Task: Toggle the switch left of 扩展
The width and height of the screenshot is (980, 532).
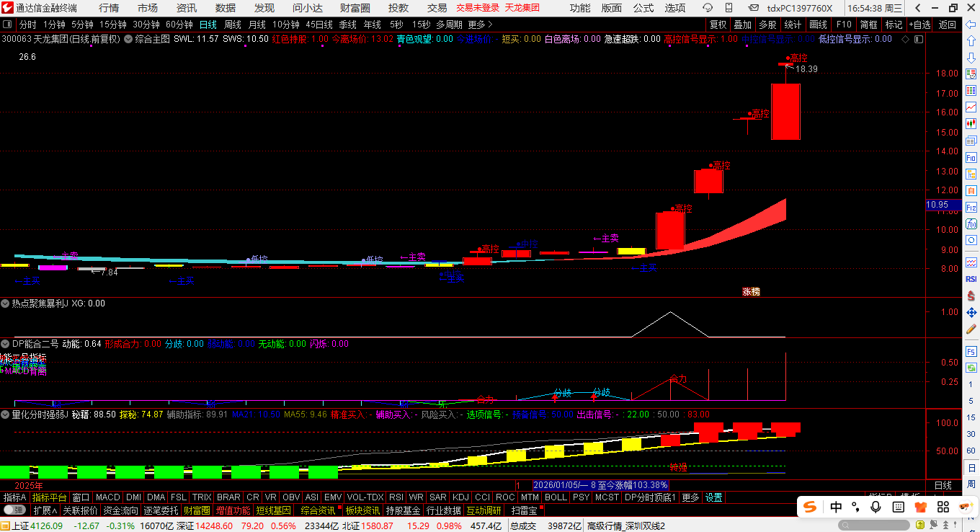Action: [15, 510]
